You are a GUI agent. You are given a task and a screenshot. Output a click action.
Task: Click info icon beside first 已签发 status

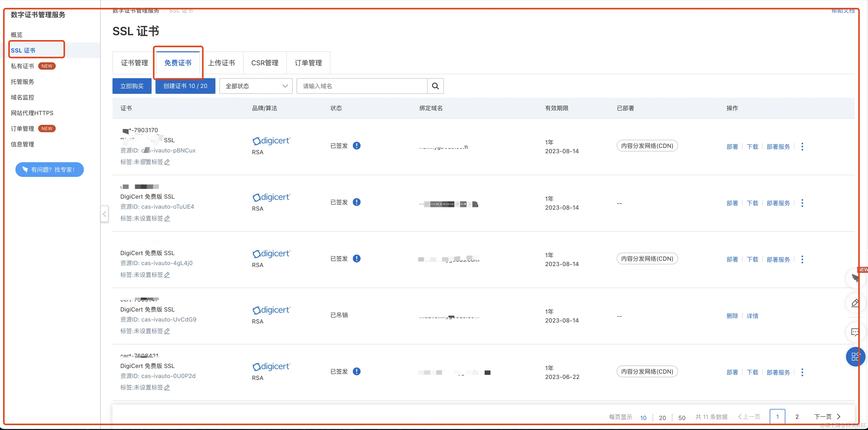(356, 146)
